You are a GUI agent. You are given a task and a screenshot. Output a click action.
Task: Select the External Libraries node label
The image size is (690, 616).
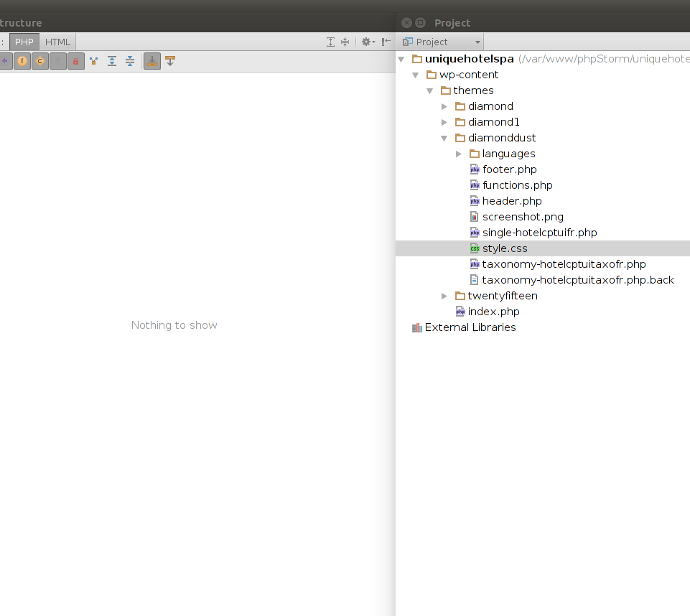point(470,328)
